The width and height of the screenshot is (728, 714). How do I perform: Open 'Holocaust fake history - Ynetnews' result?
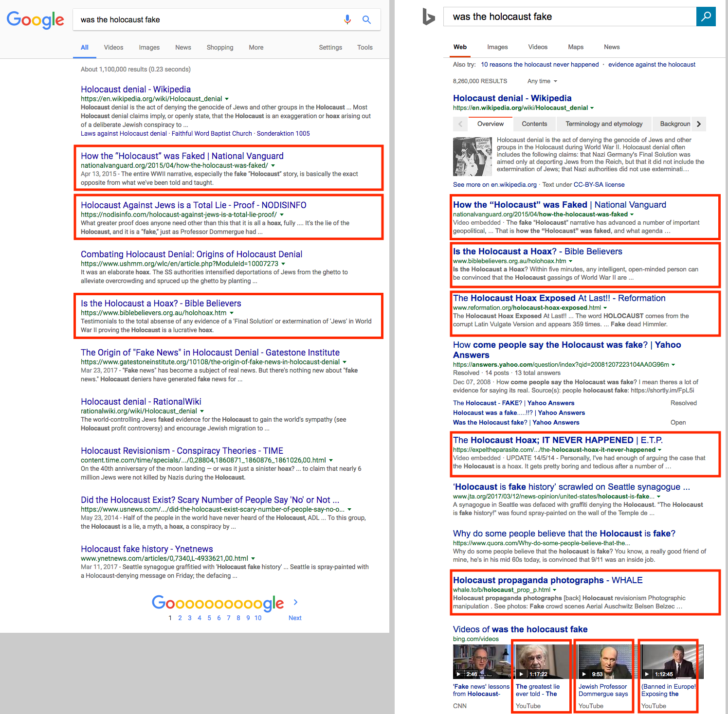[147, 549]
